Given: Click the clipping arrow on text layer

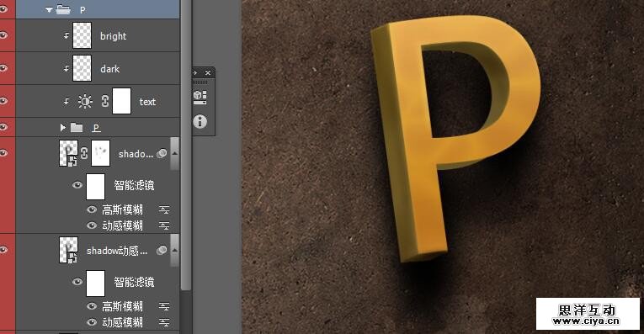Looking at the screenshot, I should [67, 101].
